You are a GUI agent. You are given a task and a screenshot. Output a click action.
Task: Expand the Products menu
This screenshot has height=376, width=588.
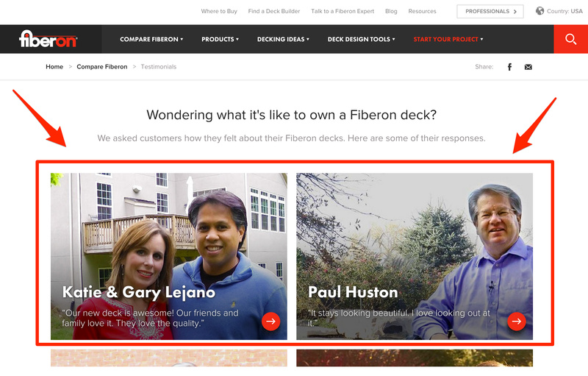tap(220, 39)
